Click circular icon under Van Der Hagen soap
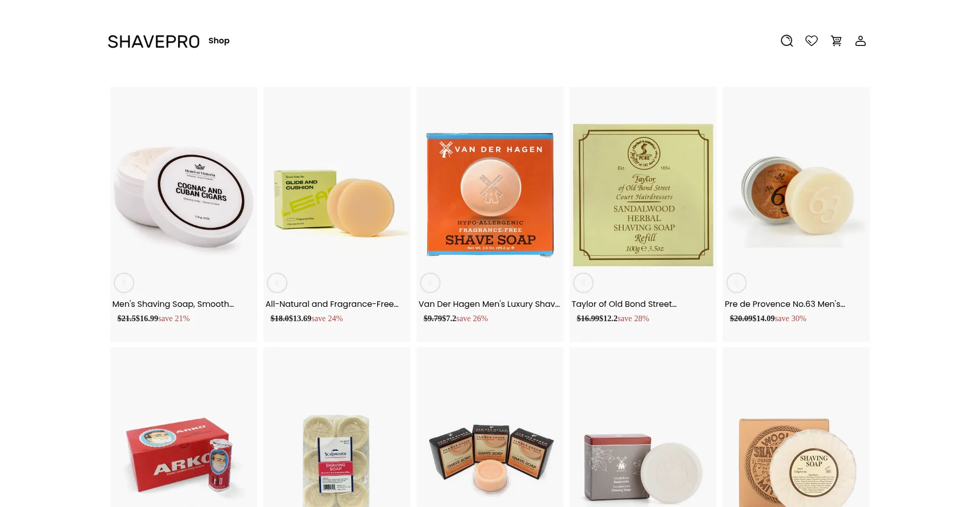 coord(430,282)
